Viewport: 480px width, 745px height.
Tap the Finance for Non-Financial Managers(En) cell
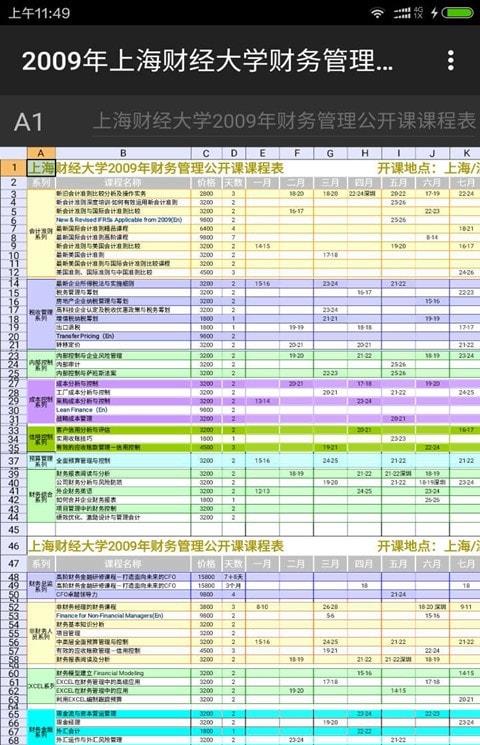pos(123,616)
